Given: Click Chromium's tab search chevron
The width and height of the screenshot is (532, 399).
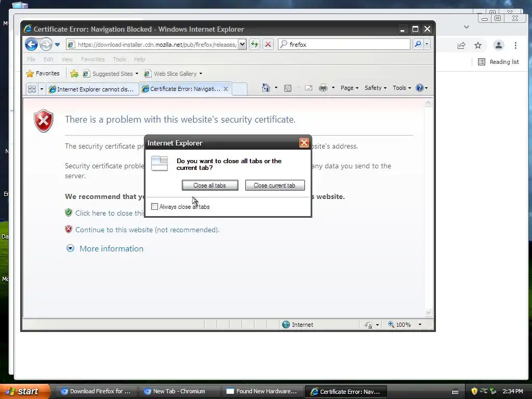Looking at the screenshot, I should tap(467, 27).
